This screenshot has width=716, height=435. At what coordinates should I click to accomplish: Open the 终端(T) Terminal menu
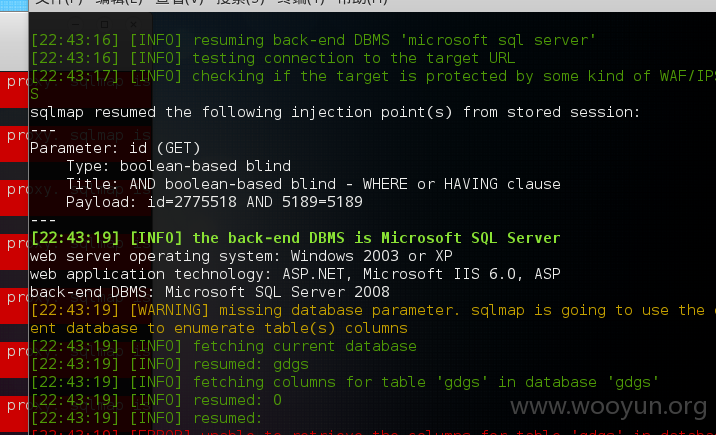click(x=301, y=2)
